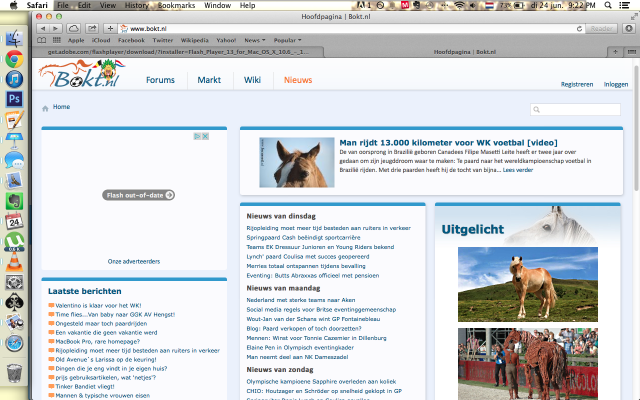This screenshot has height=400, width=640.
Task: Select the Hoofdpagina | Bokt.nl tab
Action: (x=465, y=52)
